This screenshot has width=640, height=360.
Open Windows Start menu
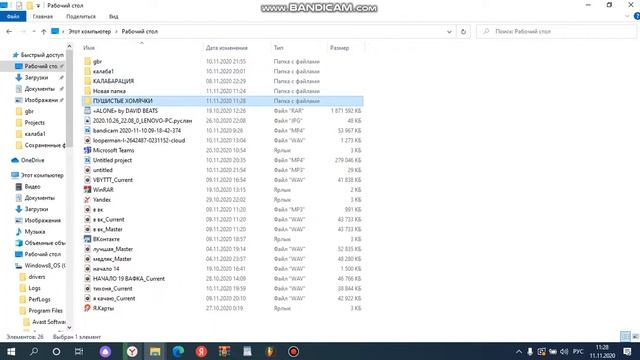(11, 351)
